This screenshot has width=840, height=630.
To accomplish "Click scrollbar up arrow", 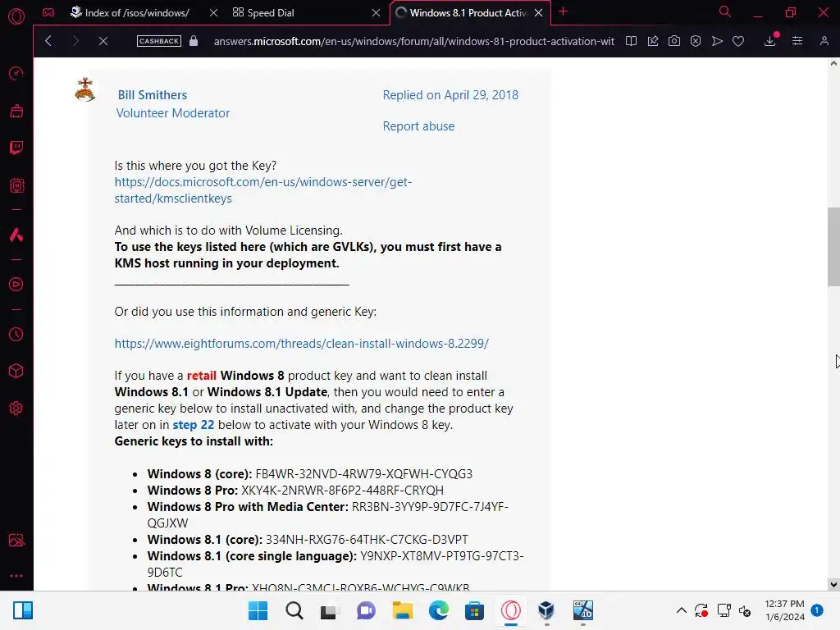I will click(833, 63).
